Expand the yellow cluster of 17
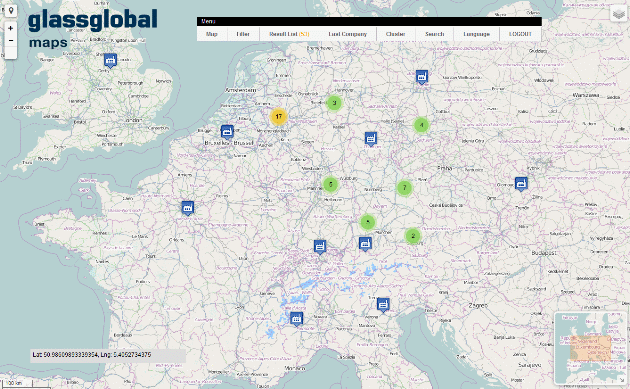630x389 pixels. click(278, 117)
